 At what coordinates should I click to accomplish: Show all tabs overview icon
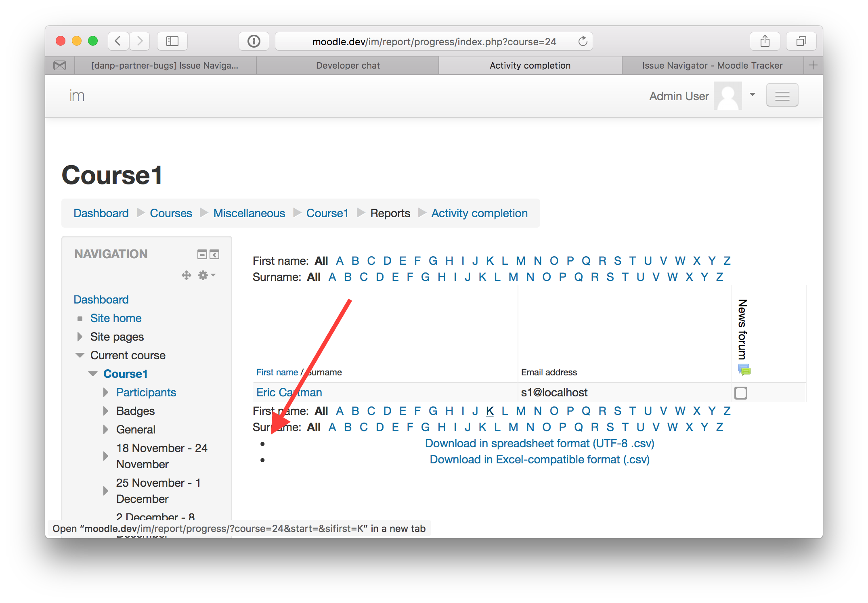coord(801,41)
